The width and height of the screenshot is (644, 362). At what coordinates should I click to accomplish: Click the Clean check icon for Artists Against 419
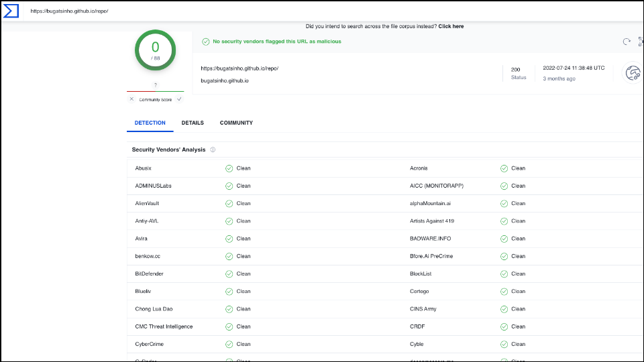point(504,221)
